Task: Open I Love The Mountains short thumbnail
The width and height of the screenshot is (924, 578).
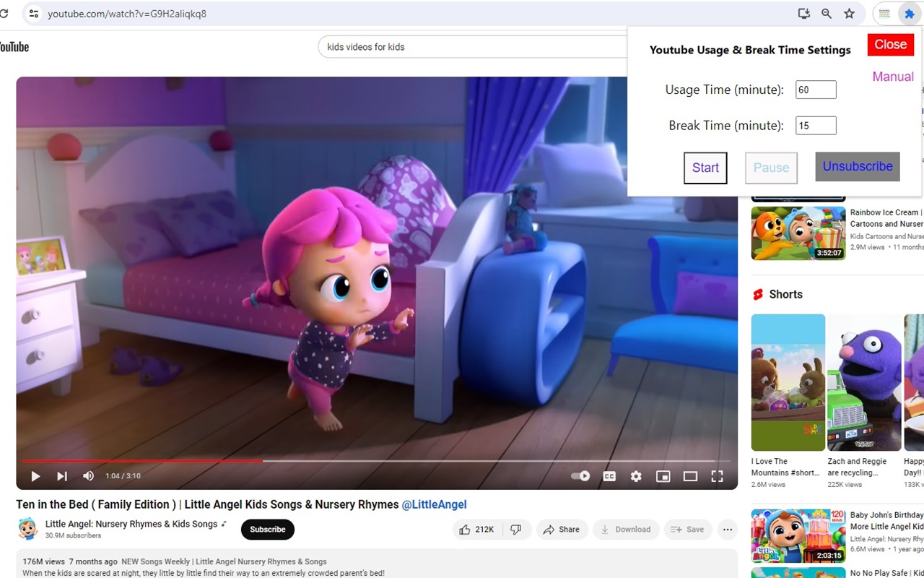Action: [x=788, y=382]
